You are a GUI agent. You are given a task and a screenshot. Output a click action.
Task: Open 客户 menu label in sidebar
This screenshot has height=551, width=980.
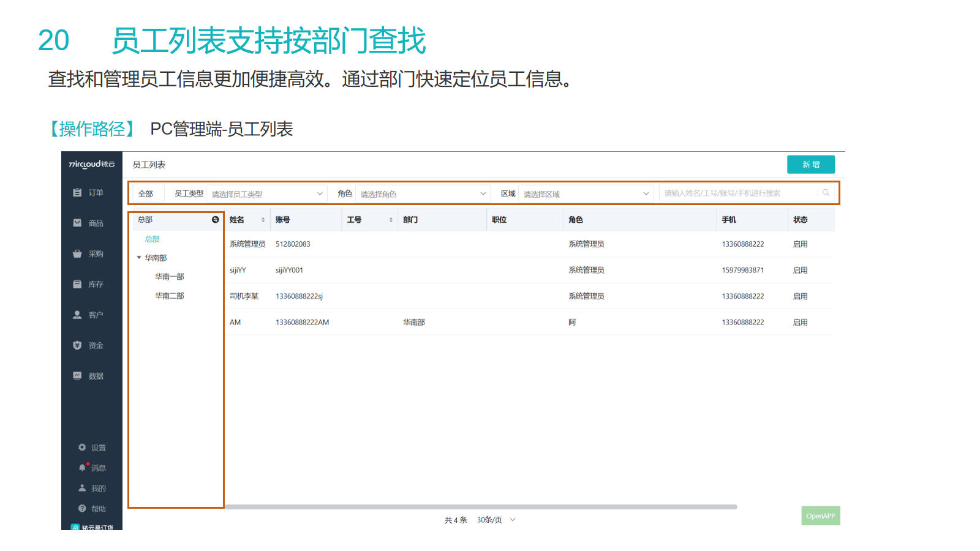(x=96, y=315)
